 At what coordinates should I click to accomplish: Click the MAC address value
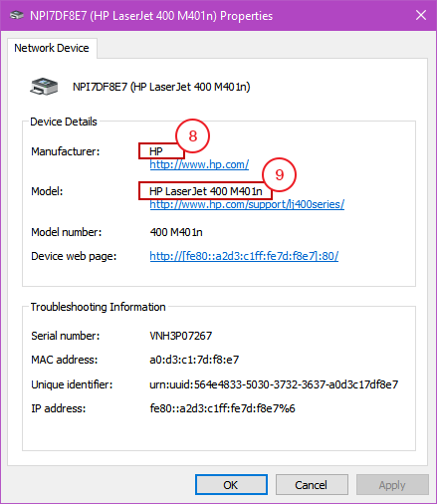point(194,360)
